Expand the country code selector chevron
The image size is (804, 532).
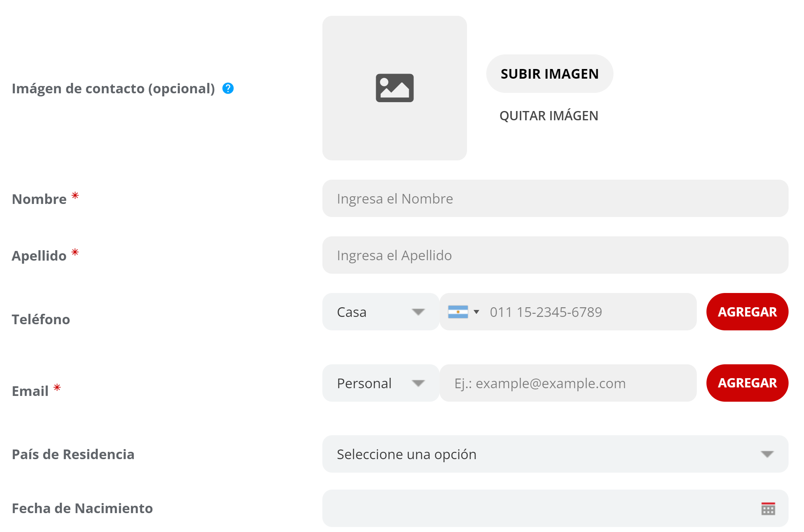point(477,312)
